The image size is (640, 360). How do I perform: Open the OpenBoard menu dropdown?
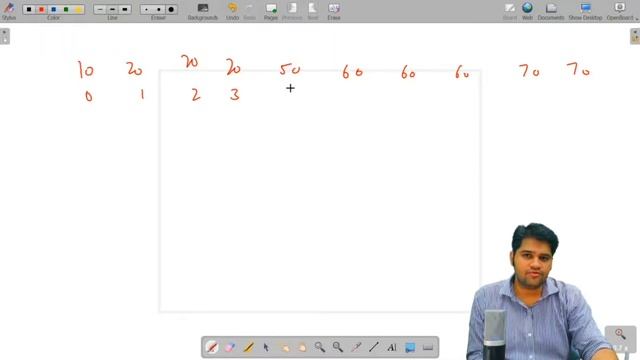click(x=622, y=11)
